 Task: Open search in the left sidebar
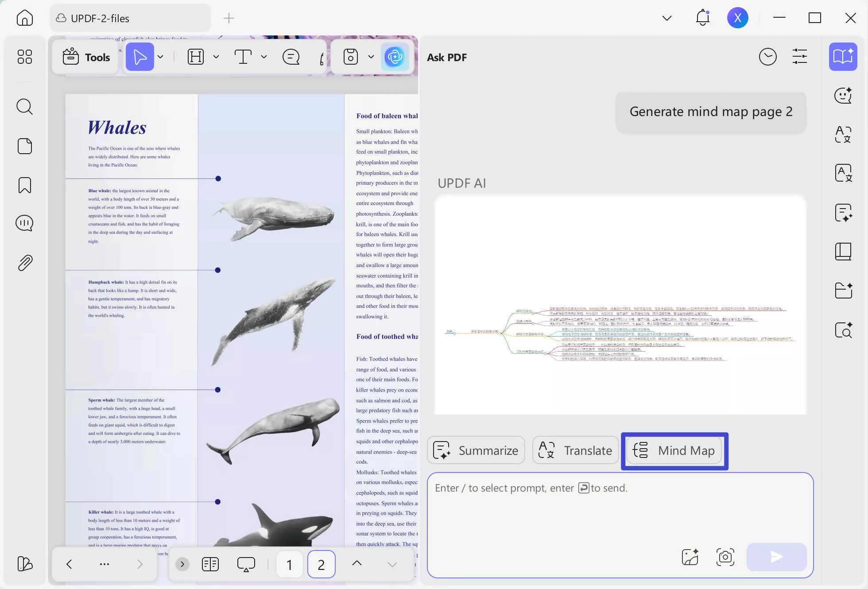[x=24, y=107]
